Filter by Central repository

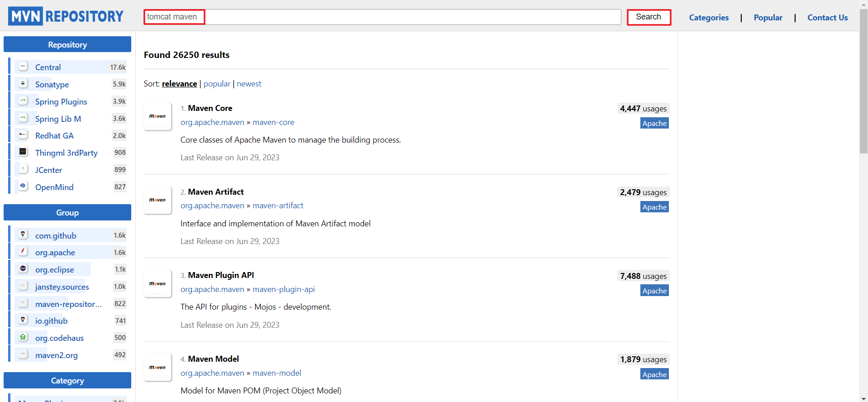(48, 67)
